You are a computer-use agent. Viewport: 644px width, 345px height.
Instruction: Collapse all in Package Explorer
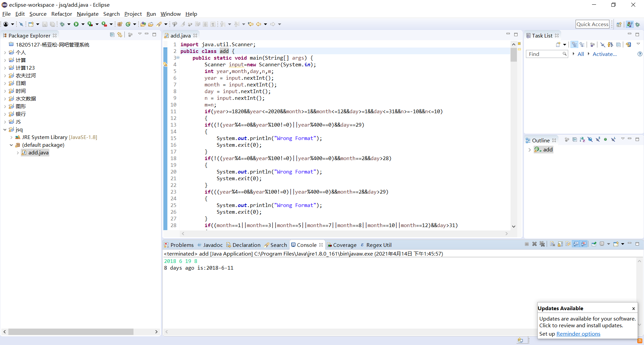[x=112, y=35]
